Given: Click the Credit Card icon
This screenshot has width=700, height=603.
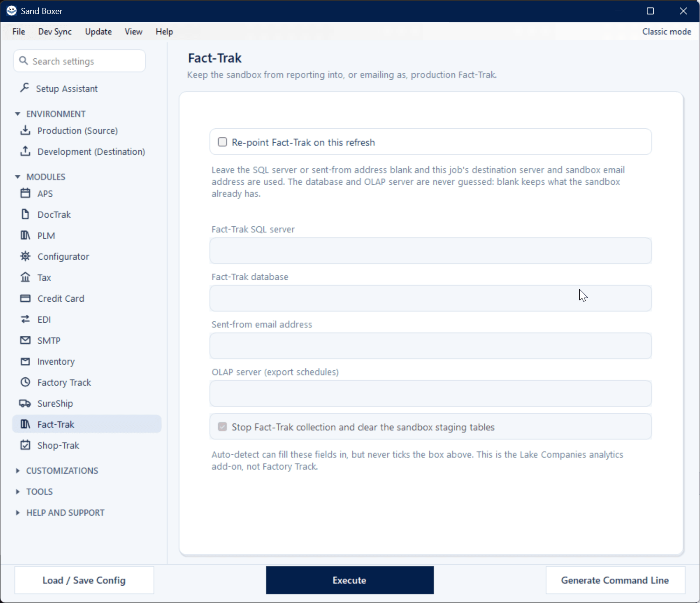Looking at the screenshot, I should [26, 298].
